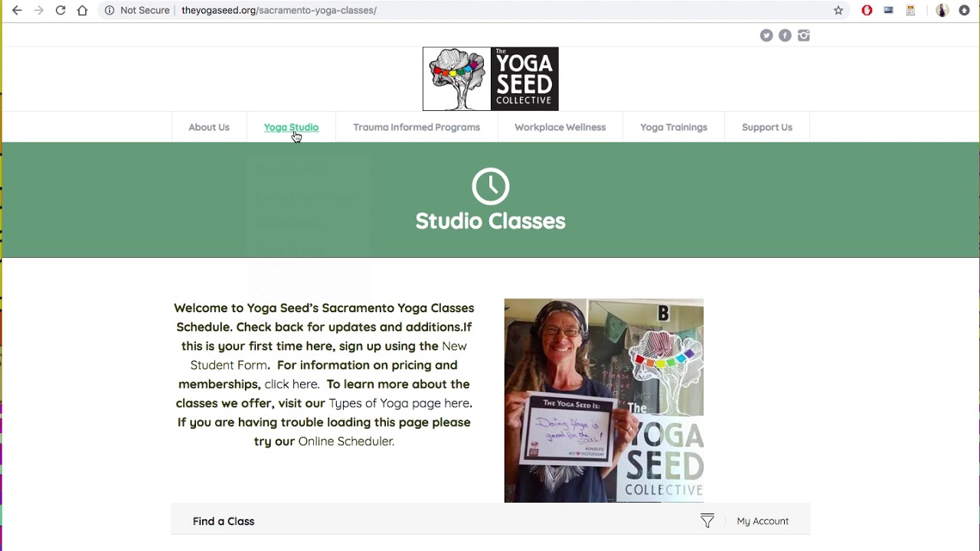980x551 pixels.
Task: Open the Opera extension icon in toolbar
Action: [x=867, y=11]
